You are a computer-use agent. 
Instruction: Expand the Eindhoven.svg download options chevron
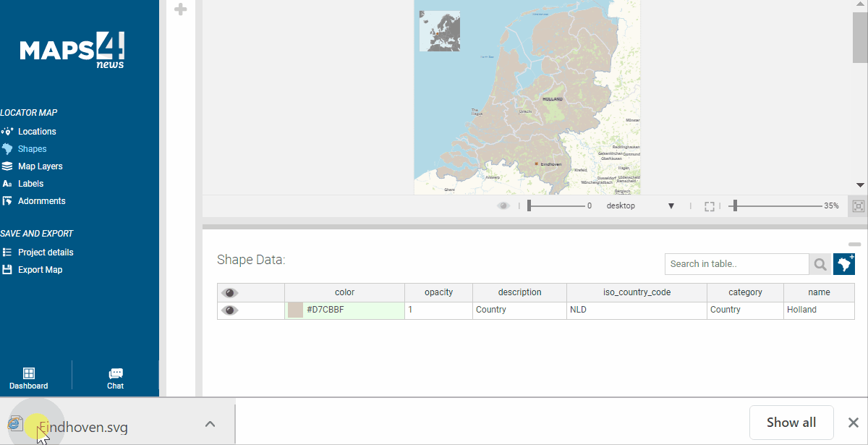[210, 424]
